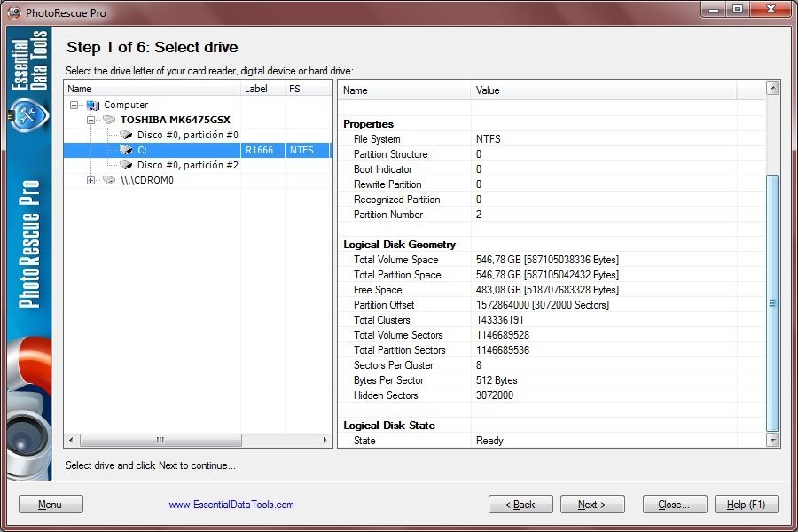Click the drive tree right scroll arrow
The height and width of the screenshot is (532, 798).
pos(325,440)
